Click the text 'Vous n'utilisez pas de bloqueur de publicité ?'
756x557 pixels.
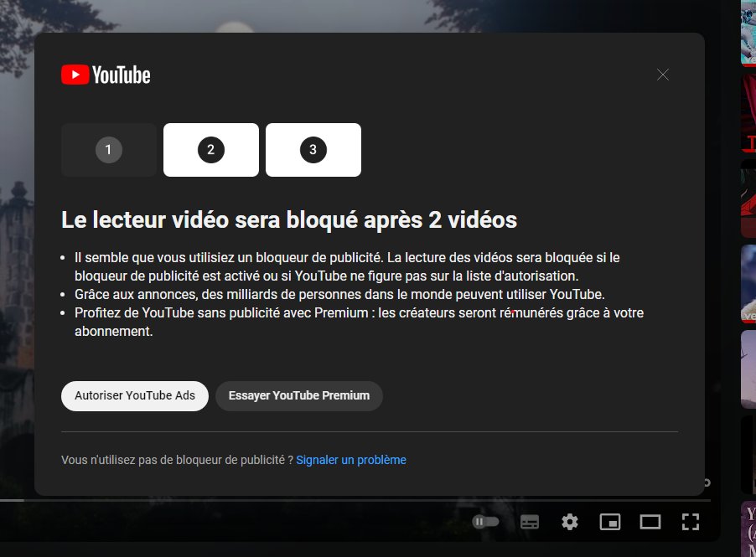[178, 460]
